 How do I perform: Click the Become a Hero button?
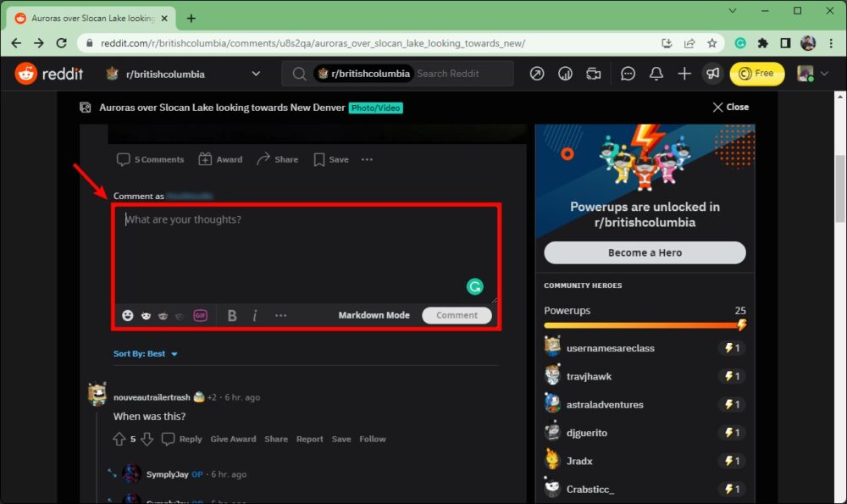(644, 252)
